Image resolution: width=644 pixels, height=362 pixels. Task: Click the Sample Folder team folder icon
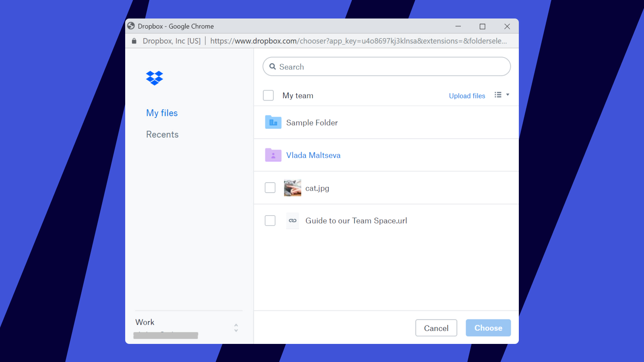click(273, 122)
